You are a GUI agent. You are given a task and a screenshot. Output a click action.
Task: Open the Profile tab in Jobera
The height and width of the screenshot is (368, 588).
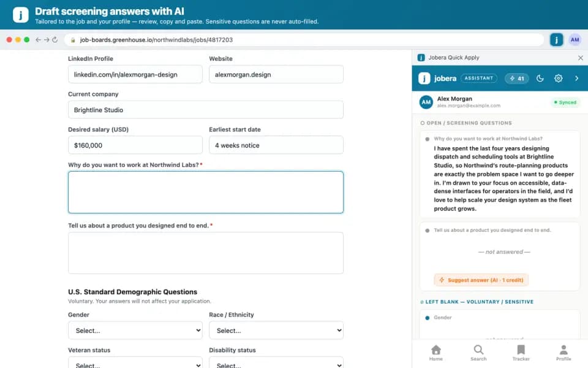point(563,353)
